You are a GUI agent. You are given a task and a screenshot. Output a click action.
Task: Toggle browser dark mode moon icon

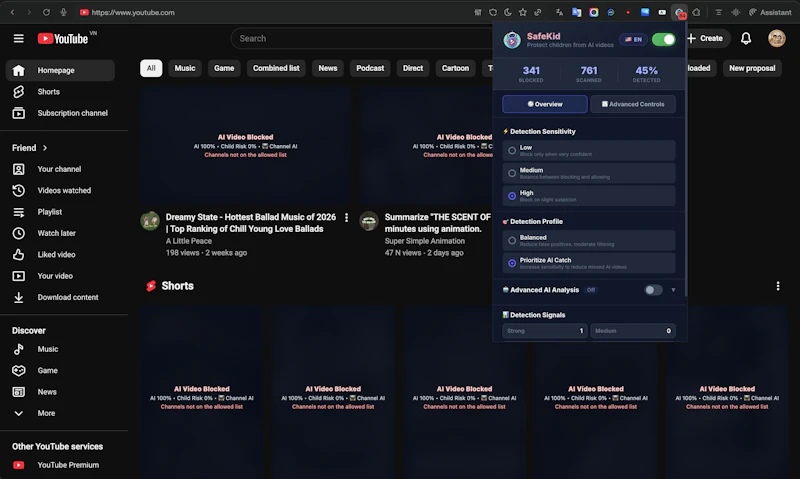(x=508, y=12)
